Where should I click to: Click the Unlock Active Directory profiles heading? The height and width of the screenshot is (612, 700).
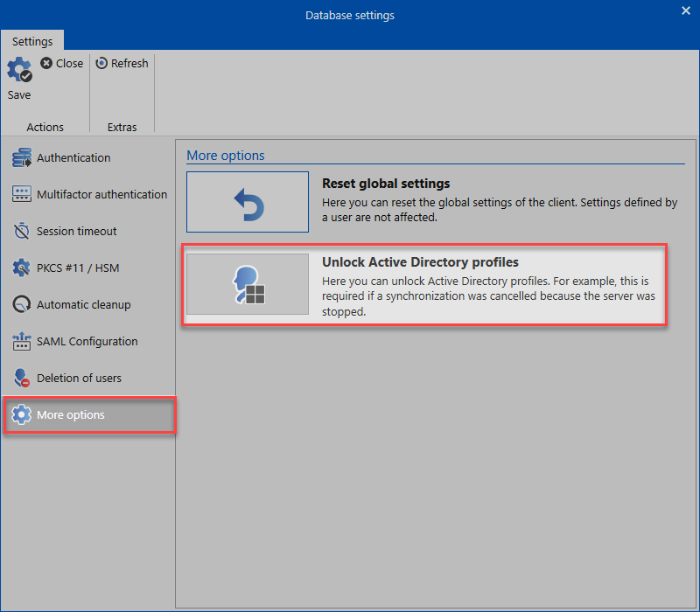pos(420,261)
